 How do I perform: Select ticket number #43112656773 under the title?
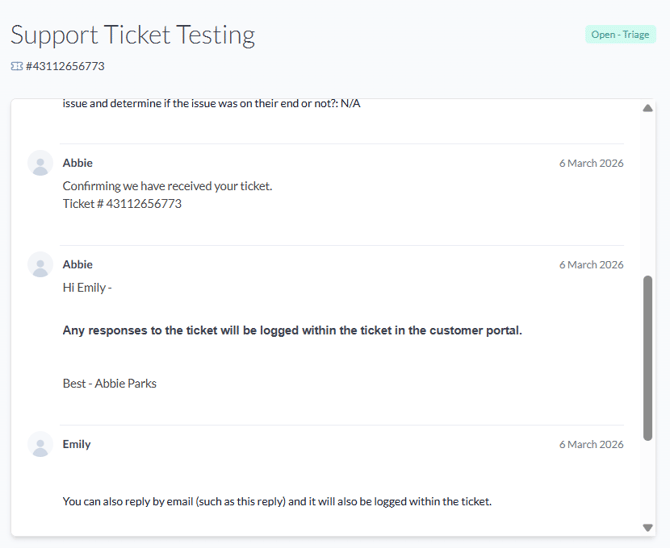pos(65,66)
